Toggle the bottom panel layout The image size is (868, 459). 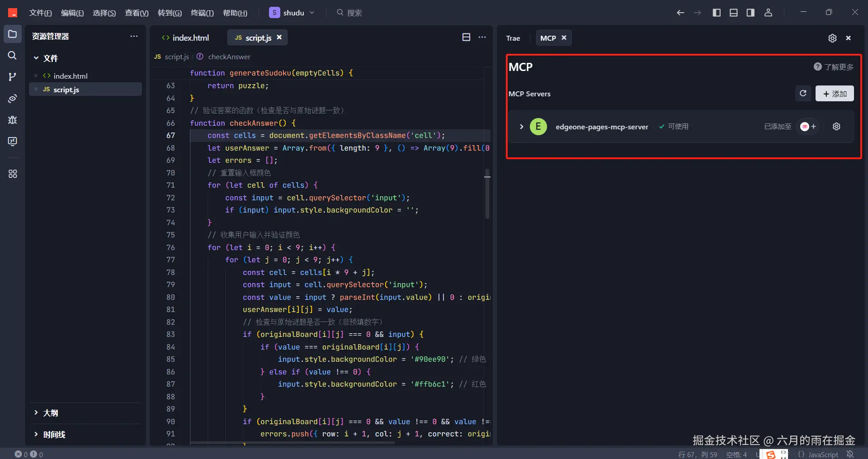[x=733, y=13]
